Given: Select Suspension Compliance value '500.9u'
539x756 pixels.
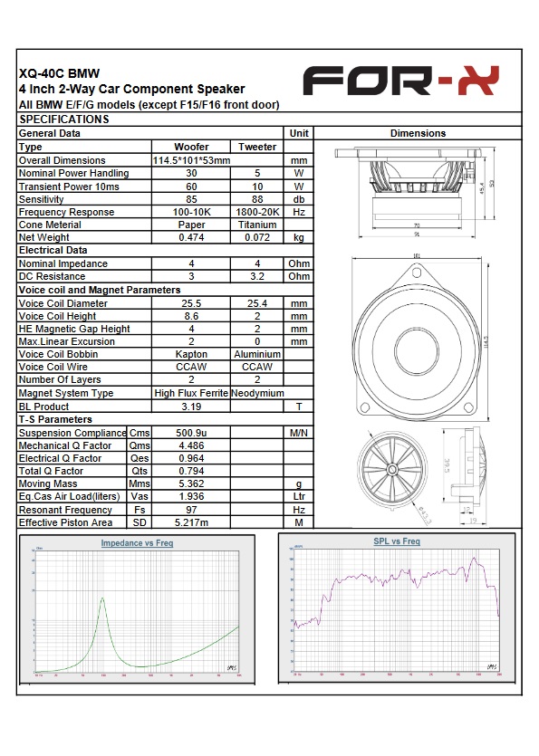Looking at the screenshot, I should tap(191, 433).
